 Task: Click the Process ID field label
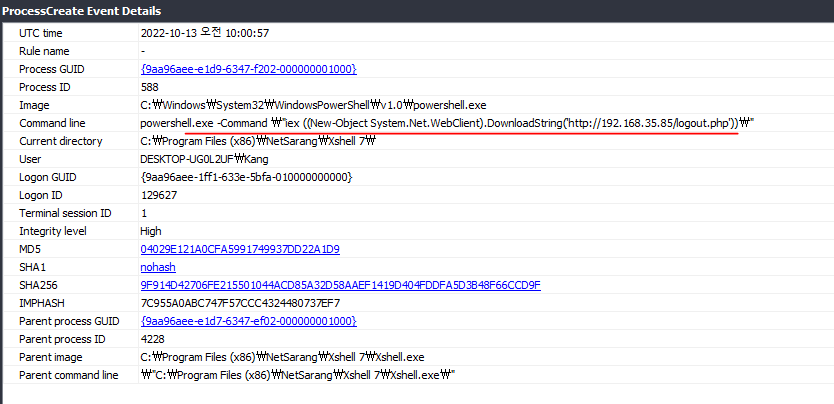pyautogui.click(x=45, y=87)
